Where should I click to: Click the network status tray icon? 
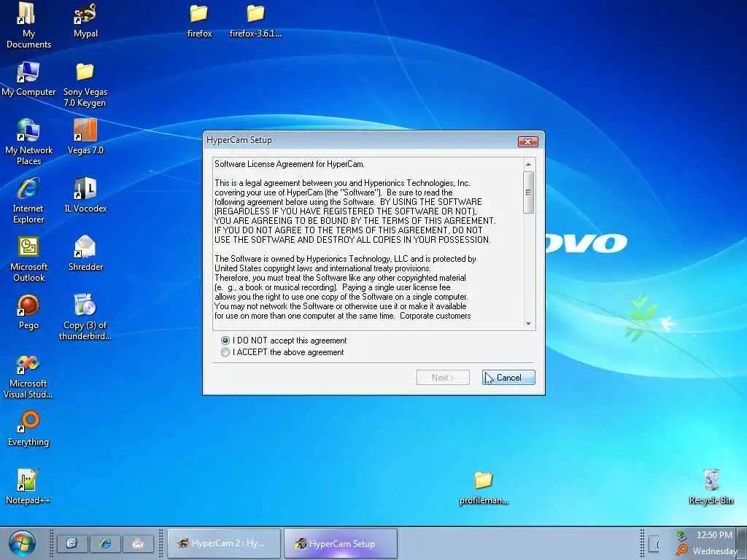point(682,536)
